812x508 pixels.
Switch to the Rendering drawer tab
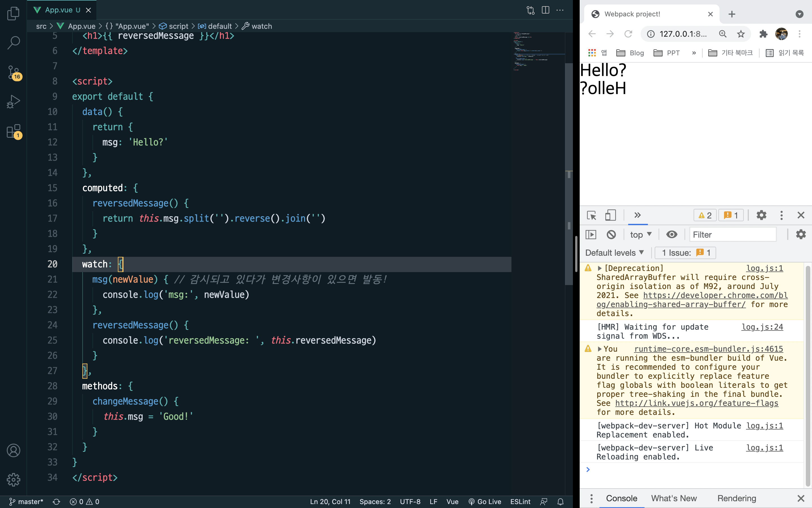736,498
